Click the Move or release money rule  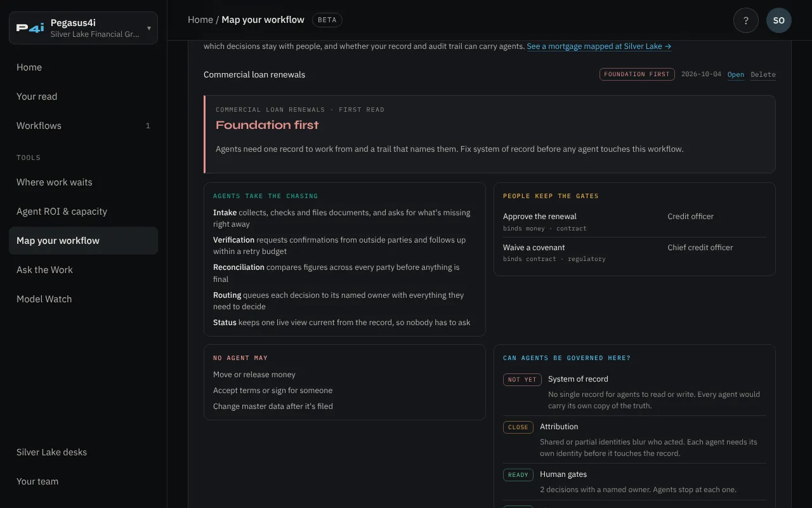[x=254, y=375]
